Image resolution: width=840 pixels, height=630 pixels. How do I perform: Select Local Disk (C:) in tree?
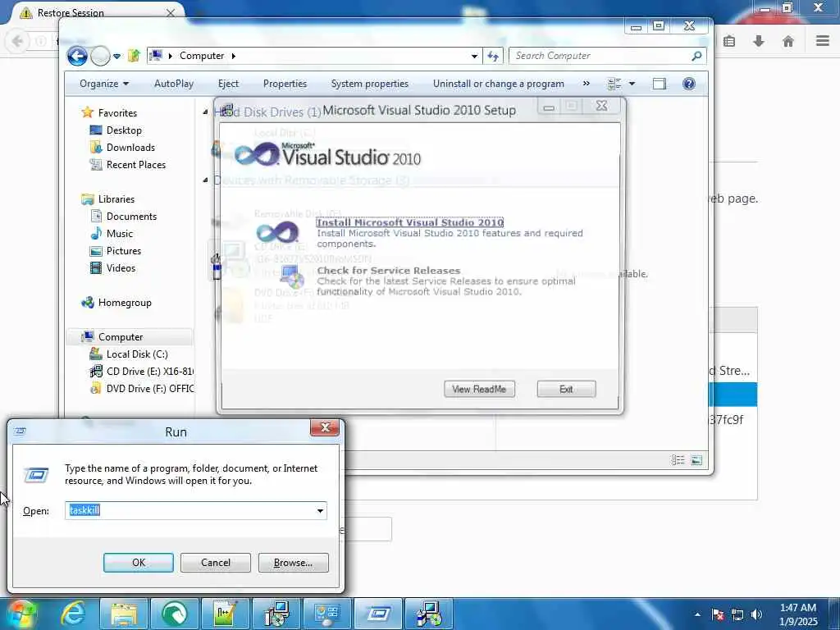137,354
